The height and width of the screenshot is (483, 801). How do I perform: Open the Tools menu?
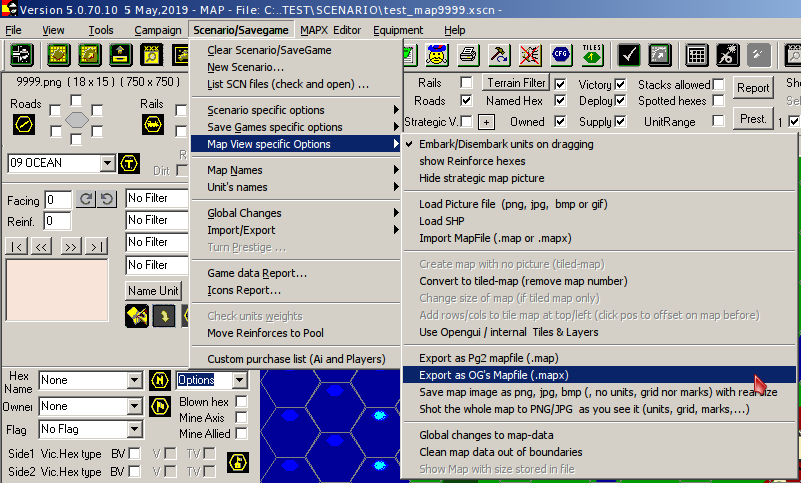pyautogui.click(x=101, y=30)
